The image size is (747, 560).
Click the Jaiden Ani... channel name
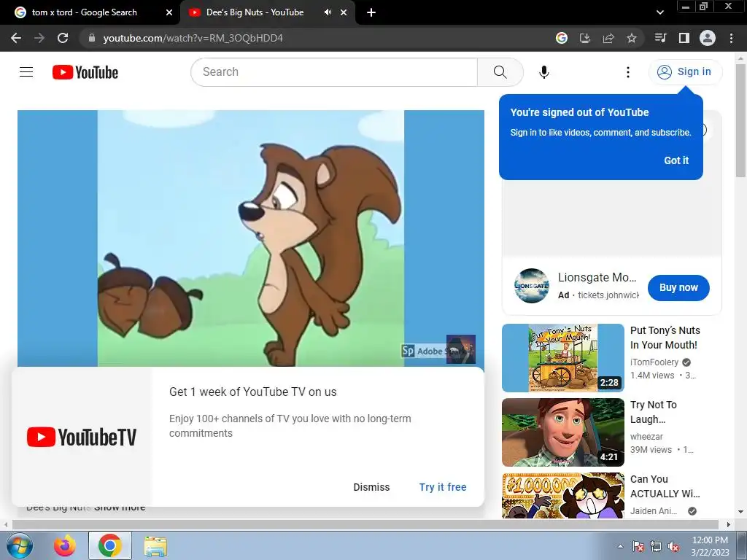pyautogui.click(x=653, y=511)
